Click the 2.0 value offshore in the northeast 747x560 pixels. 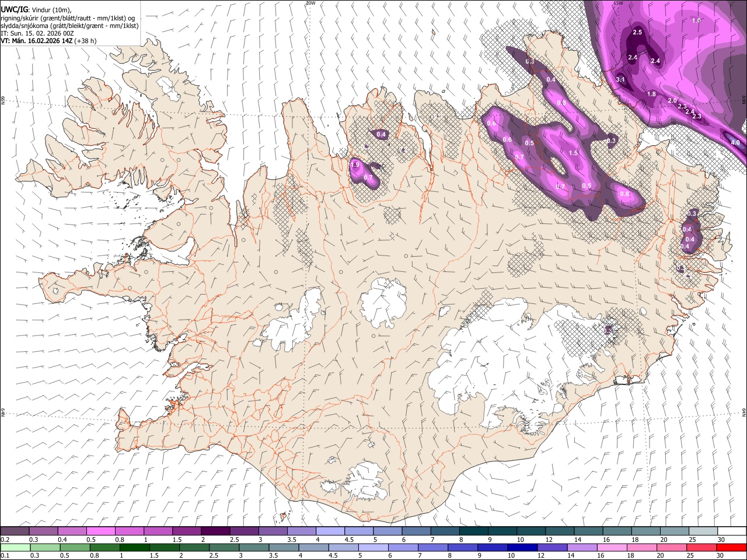point(672,100)
